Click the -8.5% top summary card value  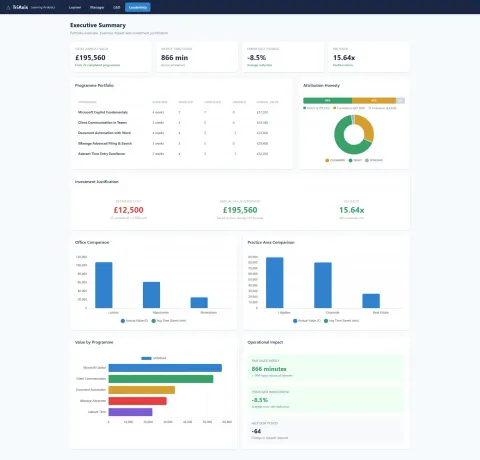point(257,58)
